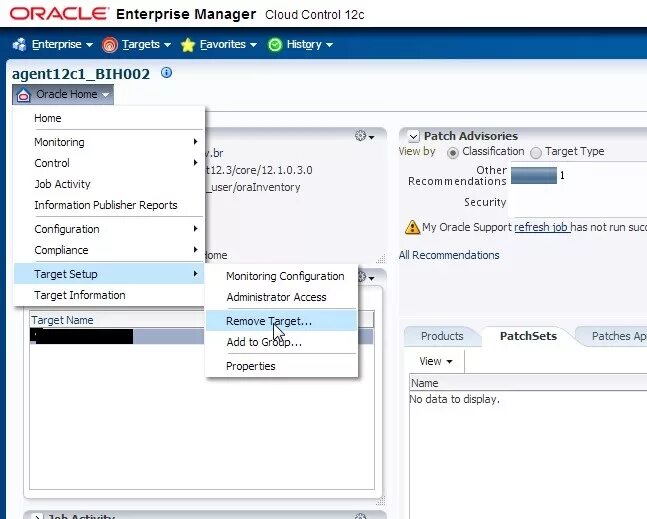Open Properties from Target Setup submenu

click(x=281, y=366)
